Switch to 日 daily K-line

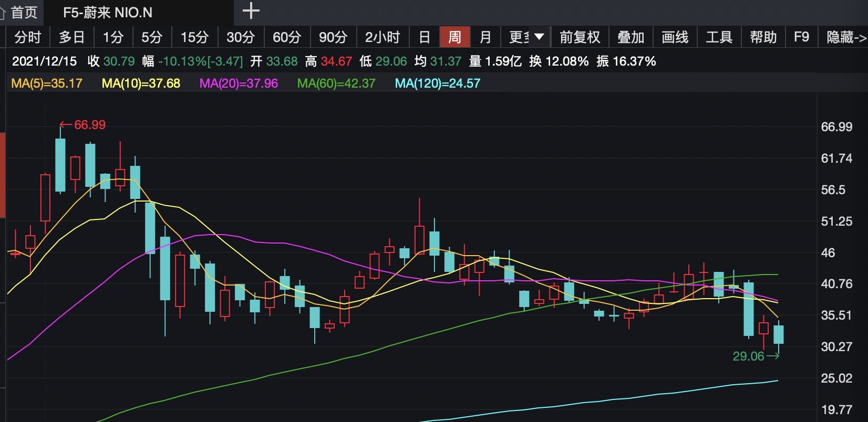click(425, 37)
